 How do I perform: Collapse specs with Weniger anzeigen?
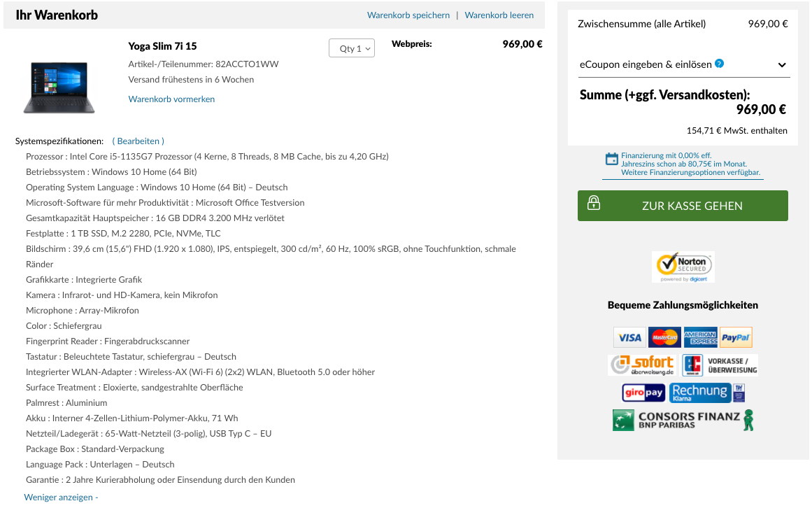point(61,497)
